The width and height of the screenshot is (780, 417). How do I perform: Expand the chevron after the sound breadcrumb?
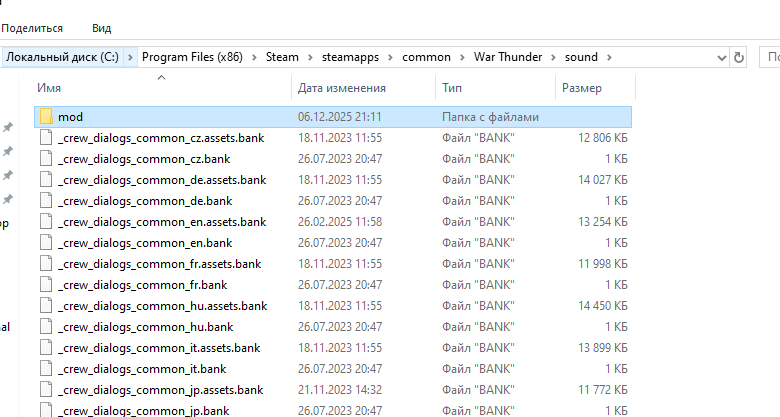pos(608,57)
